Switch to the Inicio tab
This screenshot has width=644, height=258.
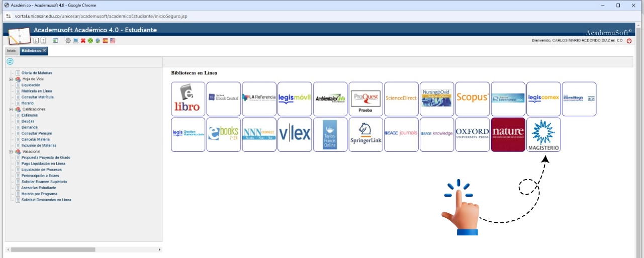11,51
